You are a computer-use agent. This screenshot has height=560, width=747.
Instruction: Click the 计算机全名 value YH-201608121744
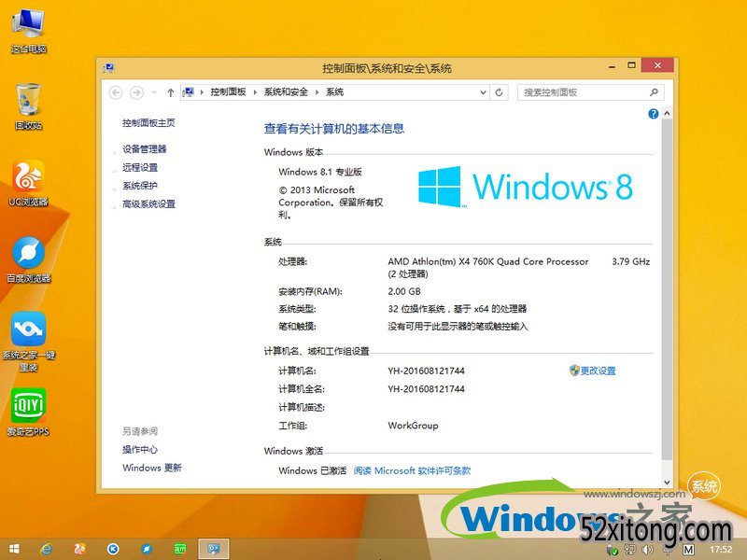(427, 388)
